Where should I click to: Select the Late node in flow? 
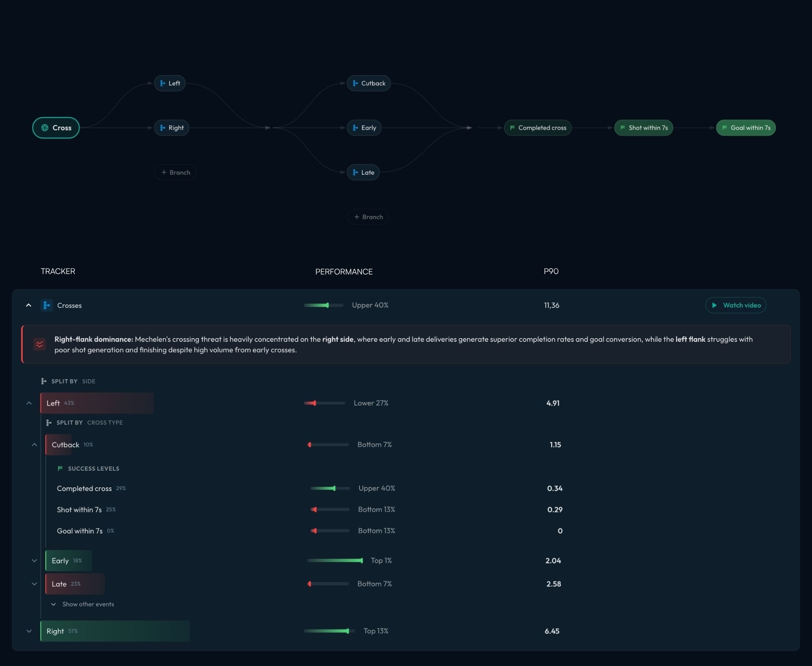pos(363,173)
